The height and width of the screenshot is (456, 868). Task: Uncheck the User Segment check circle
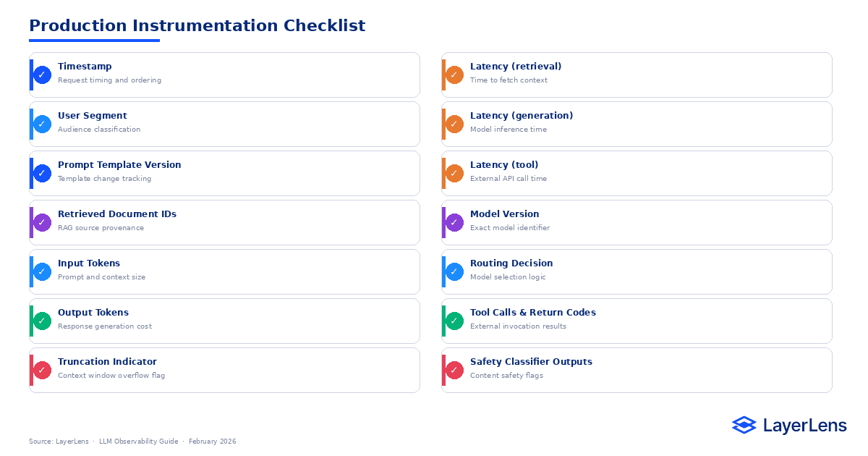42,124
